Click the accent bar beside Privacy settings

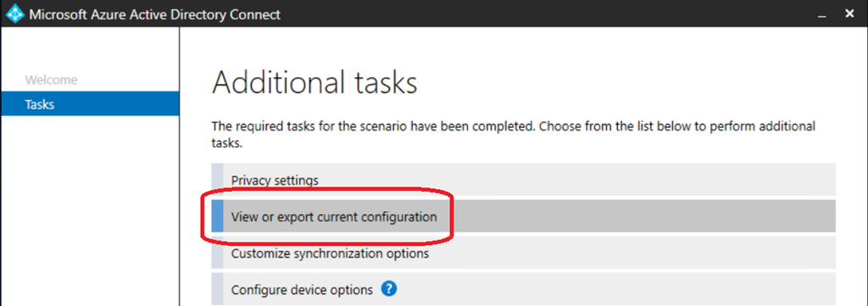tap(218, 180)
